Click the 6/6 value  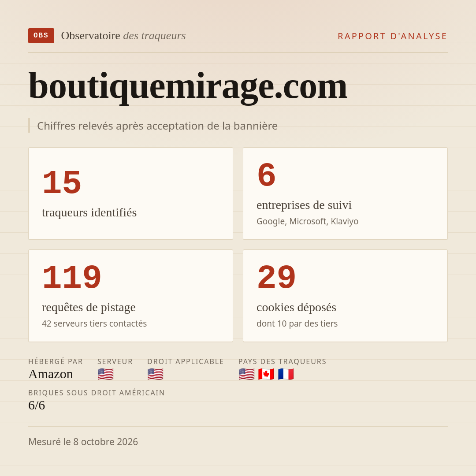37,405
